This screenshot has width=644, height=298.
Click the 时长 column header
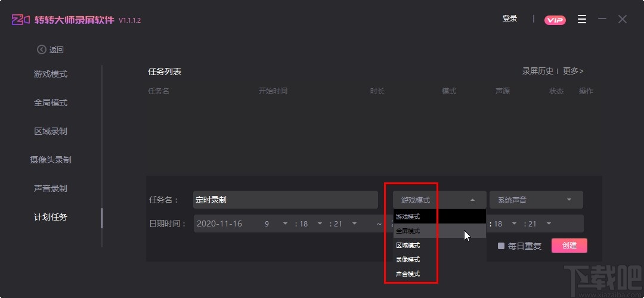377,91
